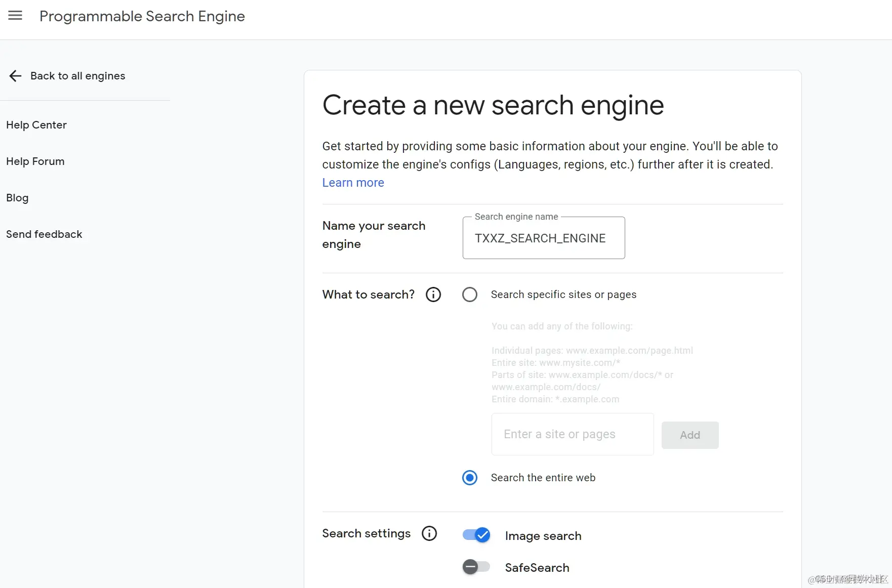
Task: Click 'Individual pages' example text
Action: pos(592,351)
